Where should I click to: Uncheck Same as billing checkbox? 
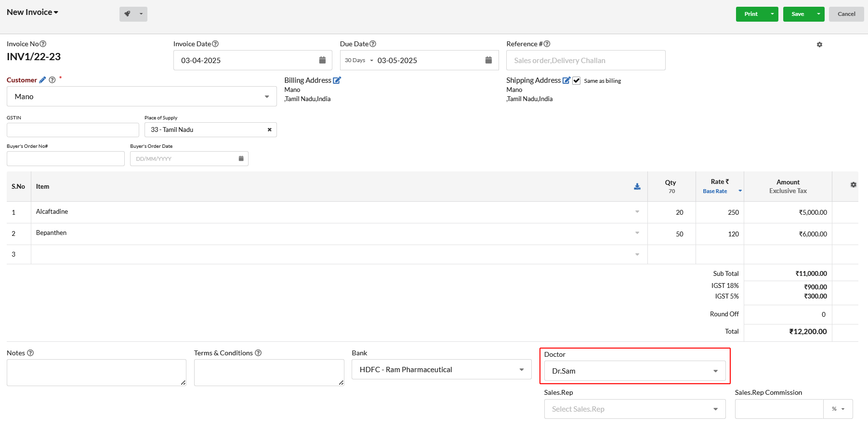[576, 81]
